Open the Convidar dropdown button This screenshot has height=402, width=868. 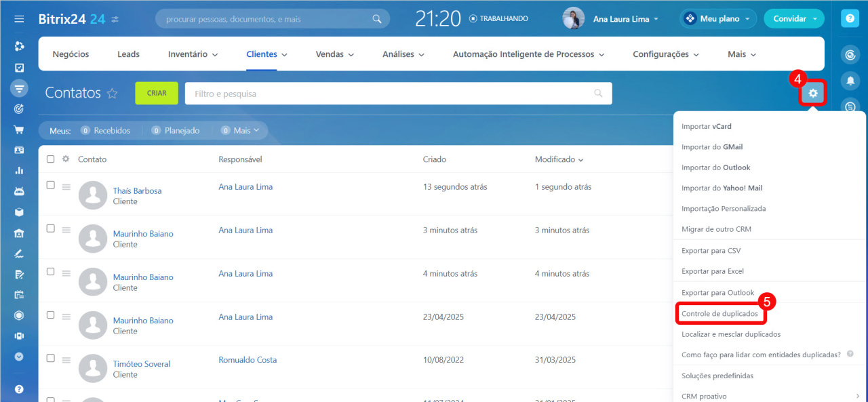pyautogui.click(x=794, y=19)
